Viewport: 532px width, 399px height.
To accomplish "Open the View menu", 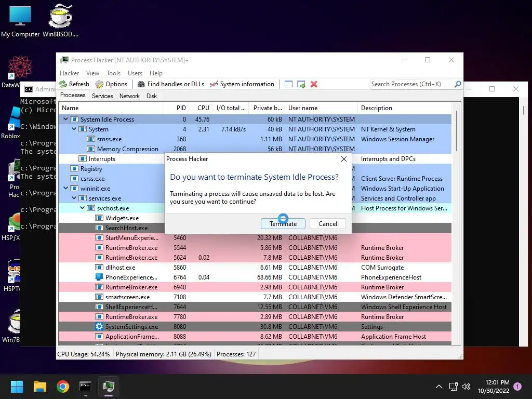I will (92, 73).
